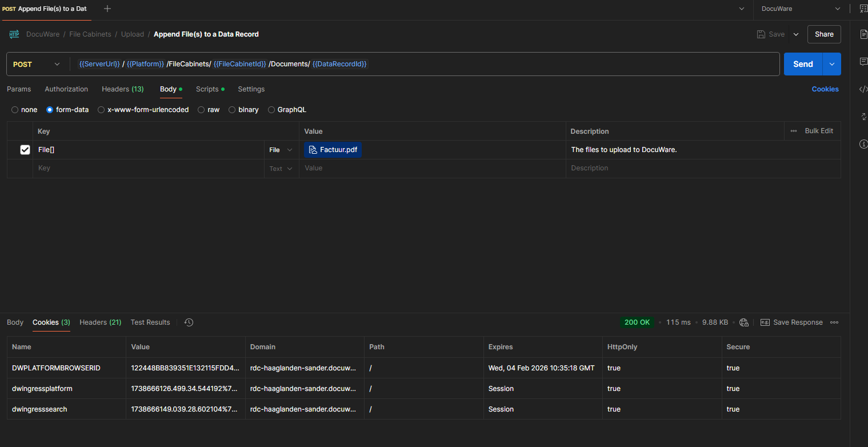Image resolution: width=868 pixels, height=447 pixels.
Task: Click the network security globe icon
Action: [x=743, y=322]
